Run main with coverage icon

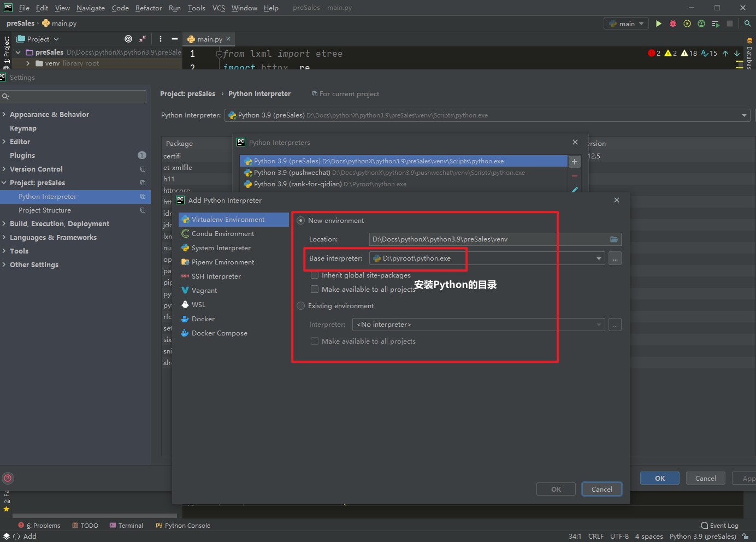(x=687, y=23)
